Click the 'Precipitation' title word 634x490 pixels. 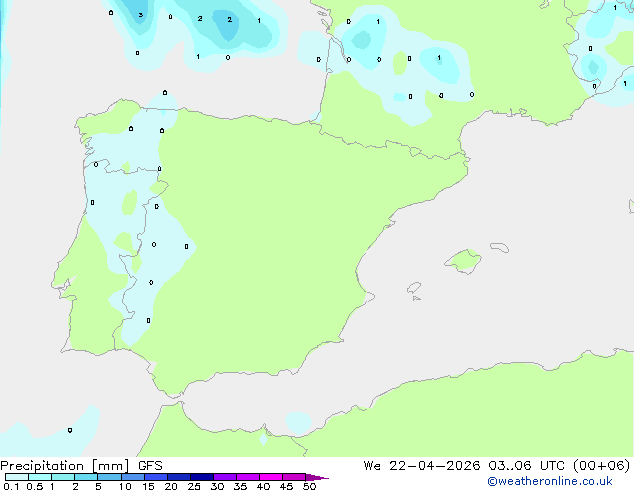tap(42, 466)
